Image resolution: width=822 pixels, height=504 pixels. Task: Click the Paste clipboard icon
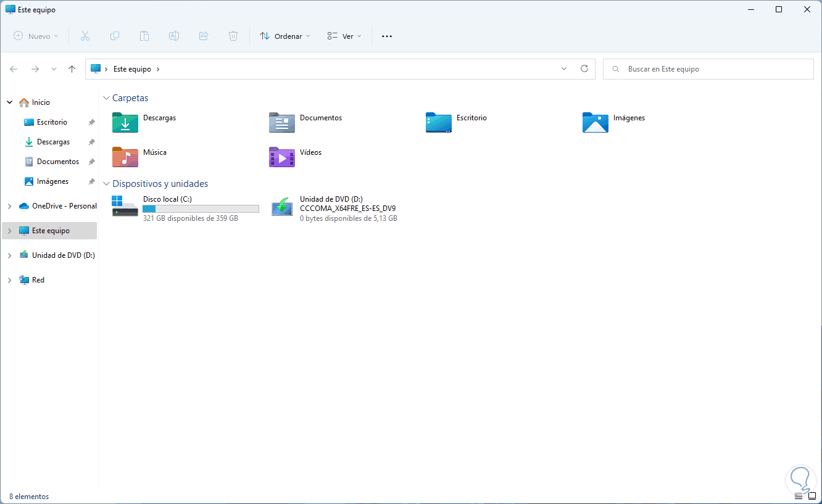pyautogui.click(x=144, y=36)
